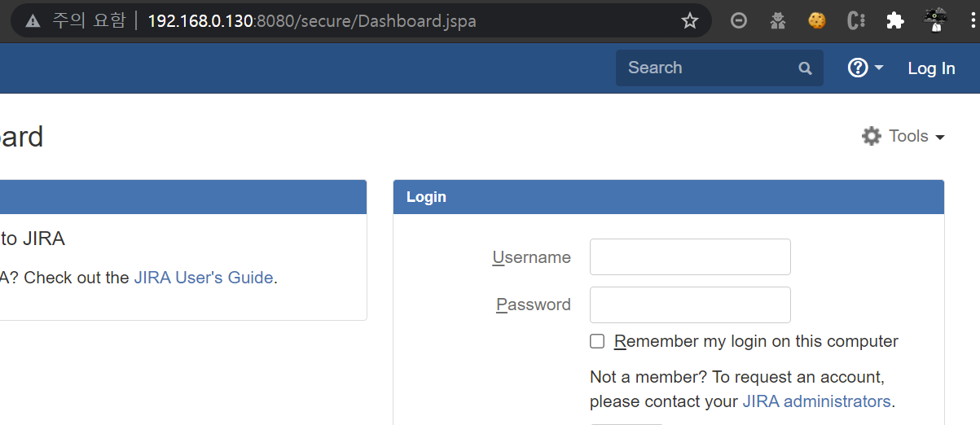This screenshot has height=425, width=980.
Task: Click the Username label
Action: point(531,257)
